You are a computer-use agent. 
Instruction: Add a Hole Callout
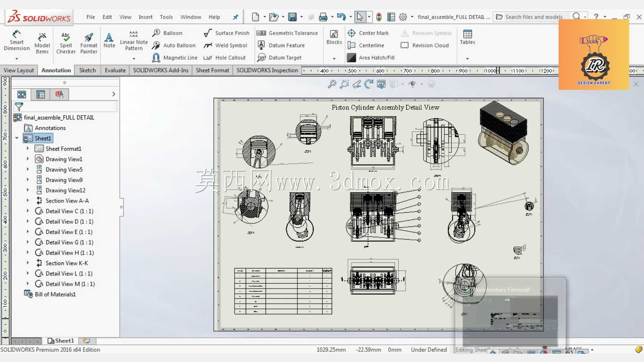tap(225, 58)
